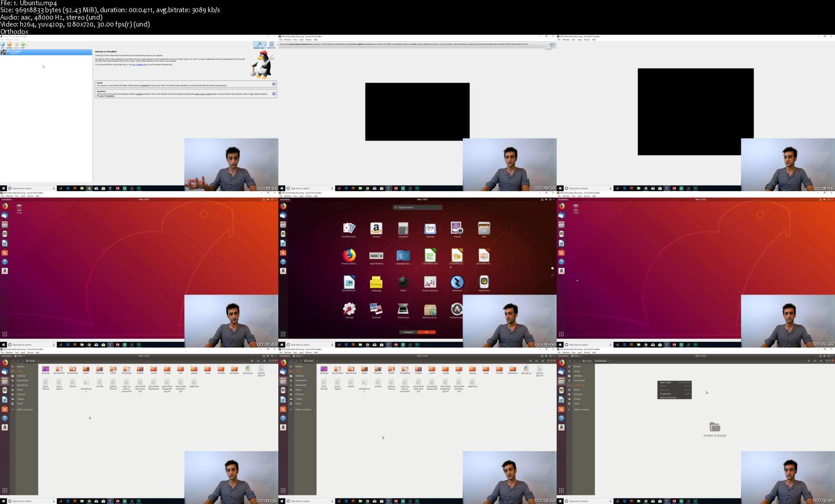Open VirtualBox Manager Settings gear toolbar icon
The width and height of the screenshot is (835, 504).
coord(9,44)
